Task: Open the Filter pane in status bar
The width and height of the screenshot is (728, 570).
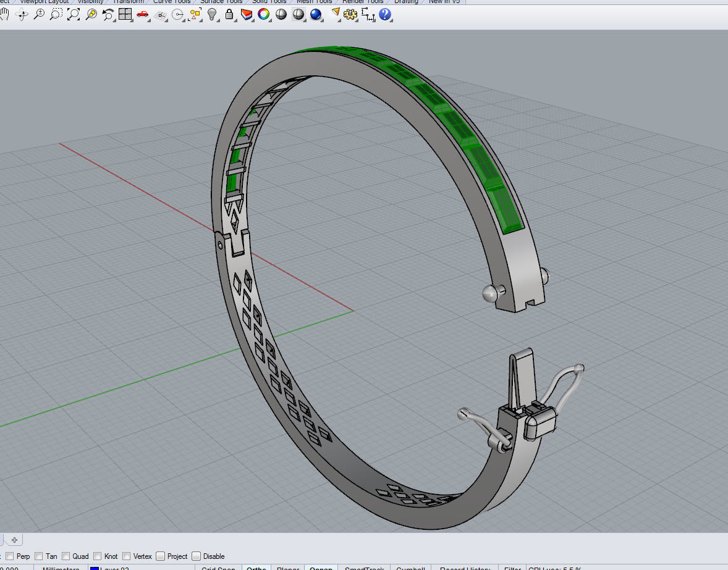Action: point(512,568)
